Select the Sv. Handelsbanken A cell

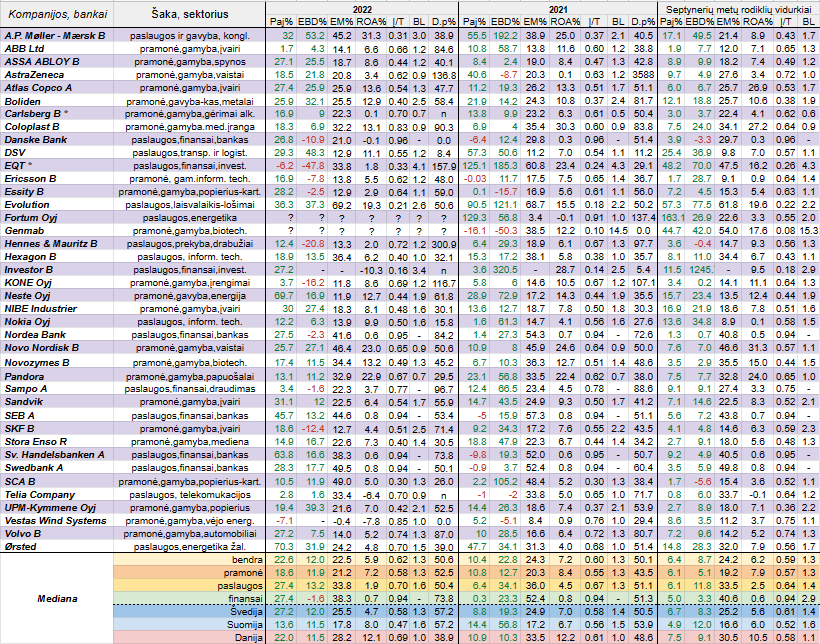point(57,455)
